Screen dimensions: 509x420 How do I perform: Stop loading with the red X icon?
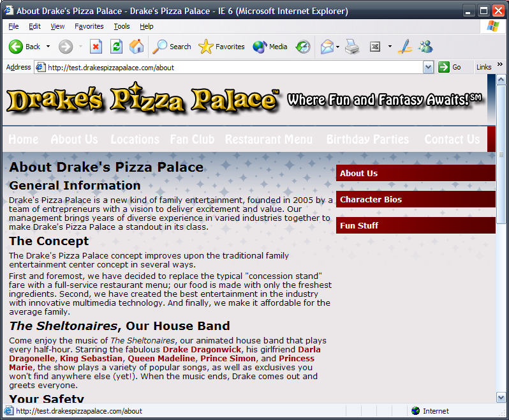[x=96, y=47]
